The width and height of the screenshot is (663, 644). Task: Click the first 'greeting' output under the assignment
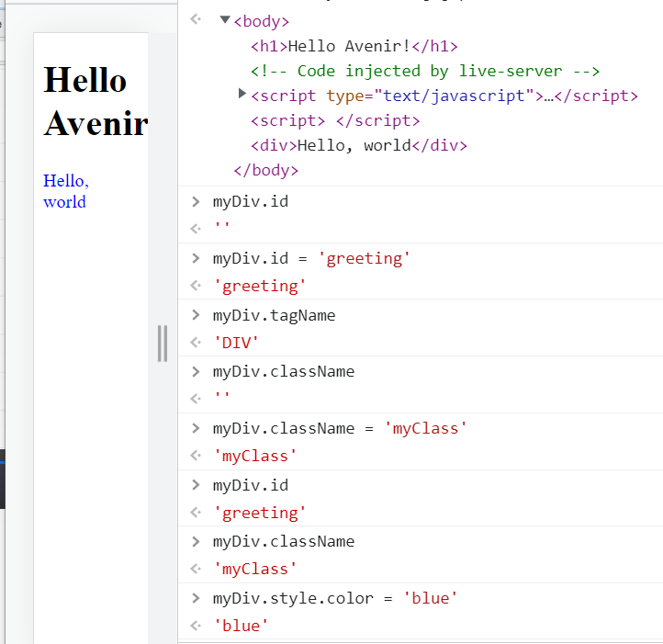[260, 287]
